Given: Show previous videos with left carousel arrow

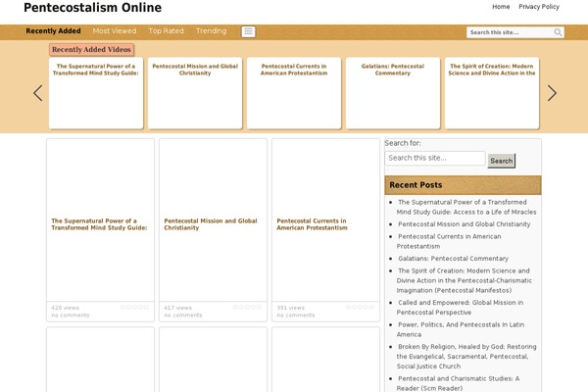Looking at the screenshot, I should (38, 93).
